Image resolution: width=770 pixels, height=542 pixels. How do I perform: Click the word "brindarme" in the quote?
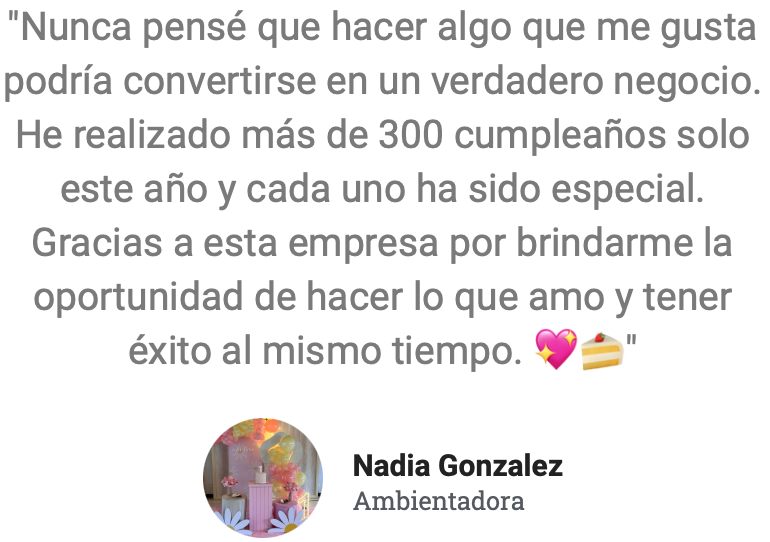605,243
